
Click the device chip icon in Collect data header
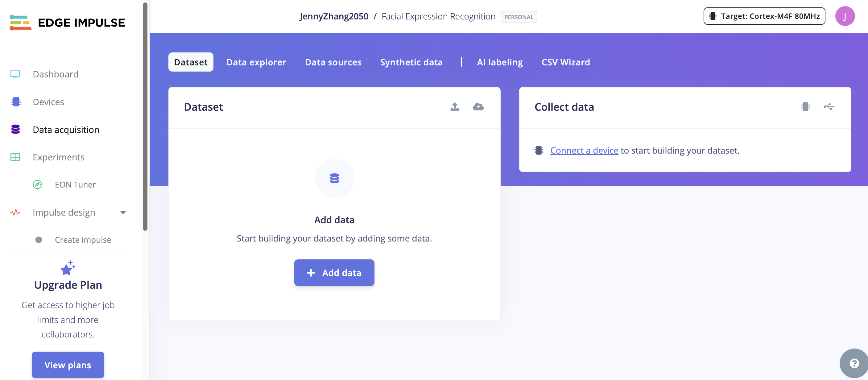805,107
